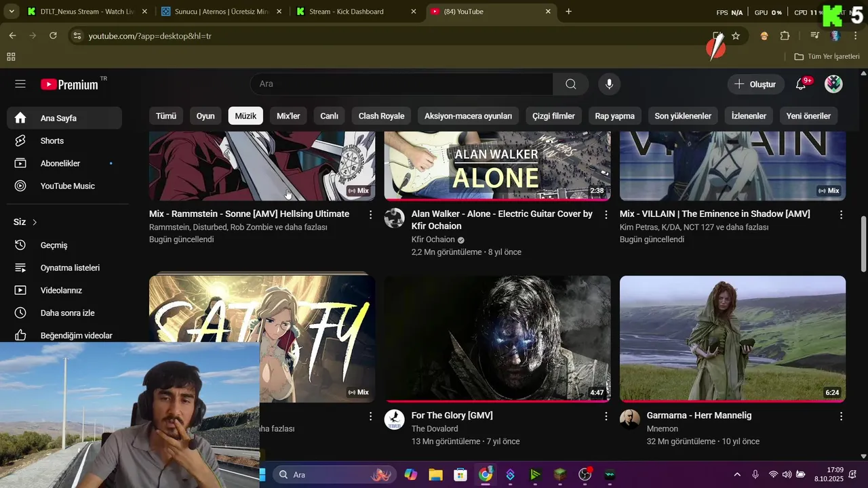Open Tüm Yer İşaretleri bookmarks folder

(827, 57)
